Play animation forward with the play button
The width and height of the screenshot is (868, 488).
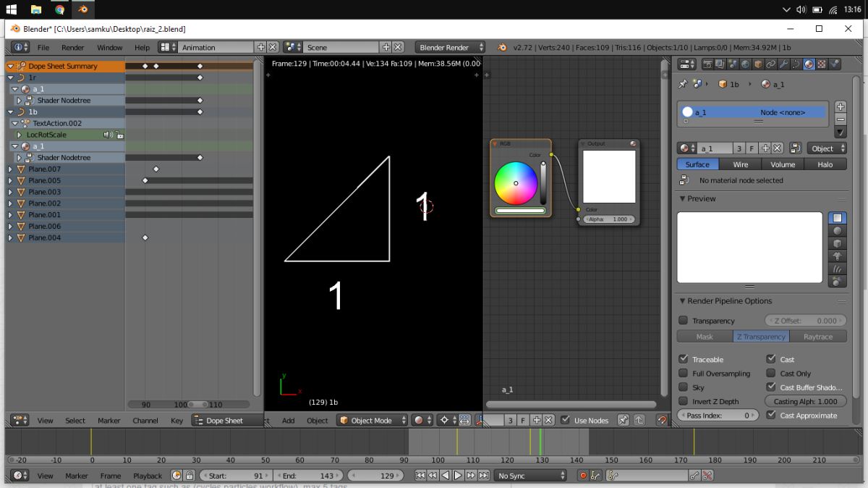tap(459, 476)
